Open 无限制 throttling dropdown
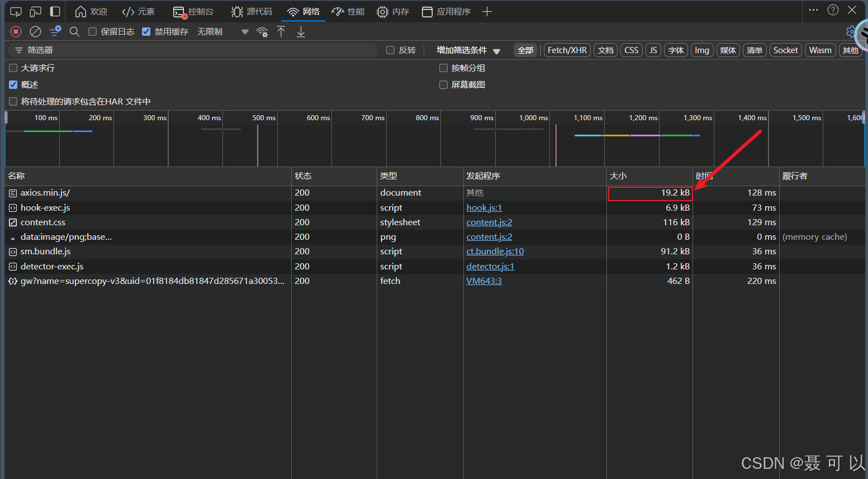868x479 pixels. [x=222, y=32]
